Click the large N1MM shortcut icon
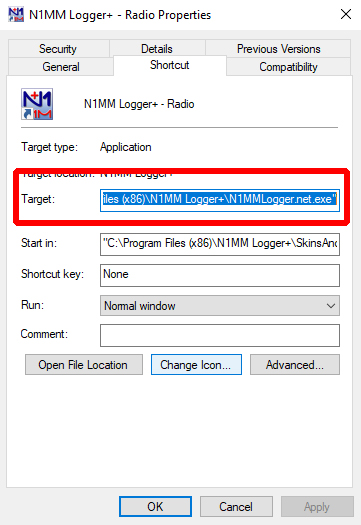This screenshot has width=361, height=525. pyautogui.click(x=37, y=104)
